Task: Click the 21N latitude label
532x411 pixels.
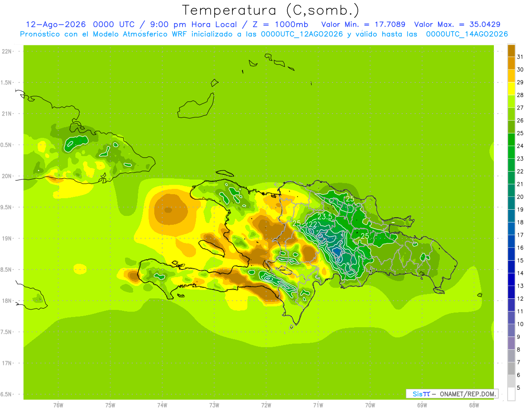Action: tap(7, 114)
